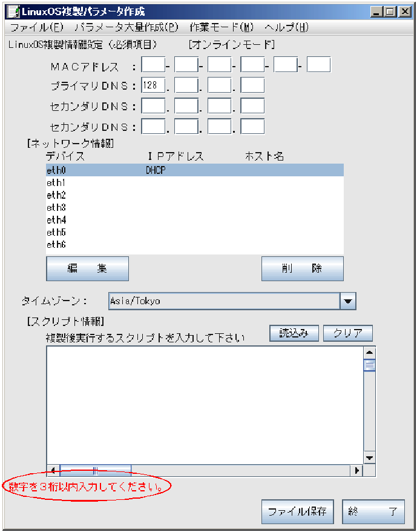The width and height of the screenshot is (417, 532).
Task: Select the eth4 row in the network list
Action: pyautogui.click(x=195, y=220)
